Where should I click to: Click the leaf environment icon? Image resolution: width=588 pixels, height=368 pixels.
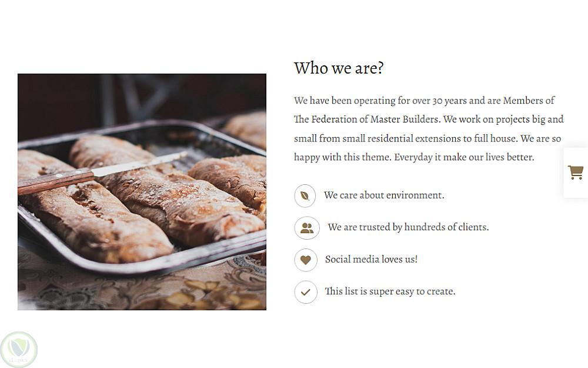[305, 195]
